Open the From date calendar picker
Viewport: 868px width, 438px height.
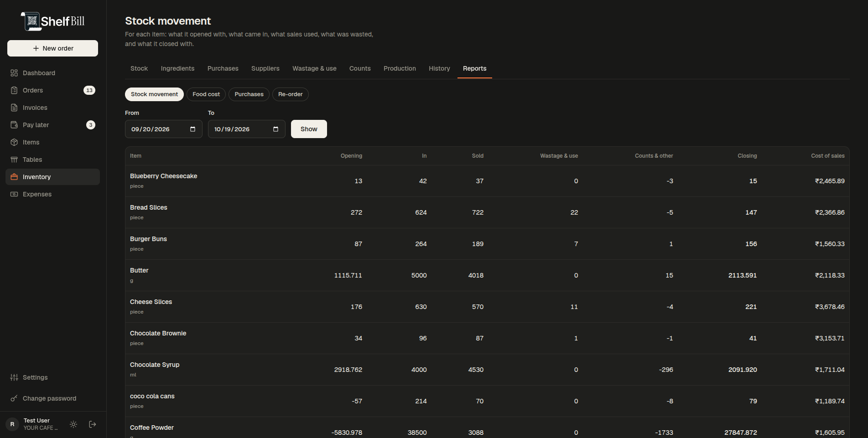click(192, 129)
